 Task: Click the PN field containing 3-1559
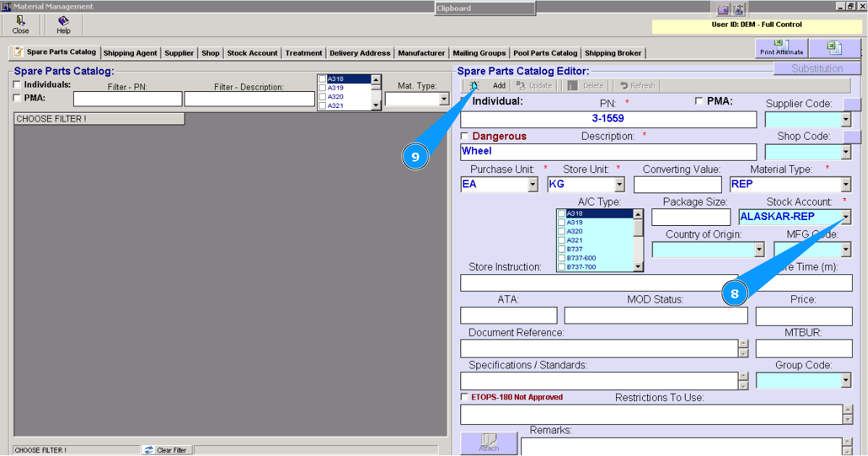coord(608,119)
